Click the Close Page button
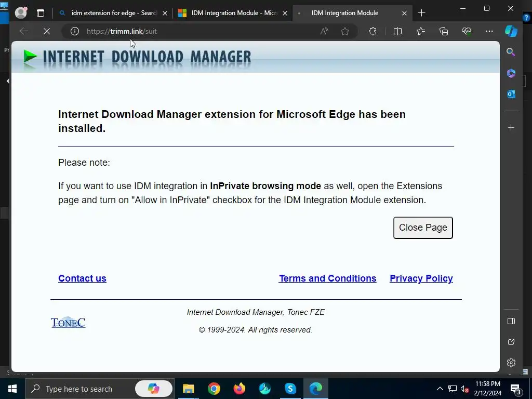This screenshot has width=532, height=399. click(423, 228)
